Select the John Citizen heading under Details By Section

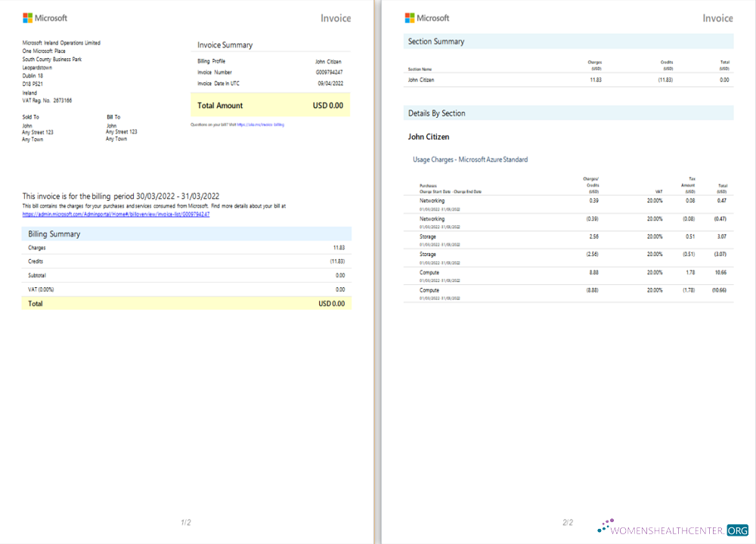tap(429, 137)
